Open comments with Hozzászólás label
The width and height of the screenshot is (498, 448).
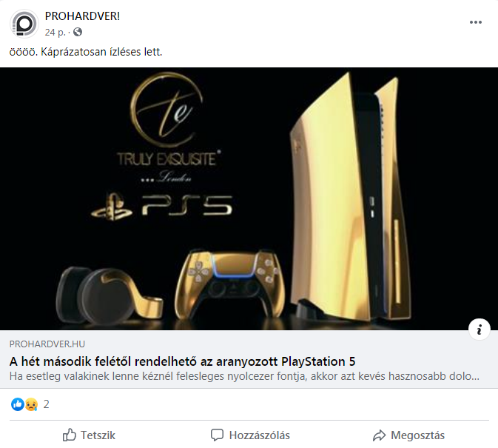click(260, 435)
